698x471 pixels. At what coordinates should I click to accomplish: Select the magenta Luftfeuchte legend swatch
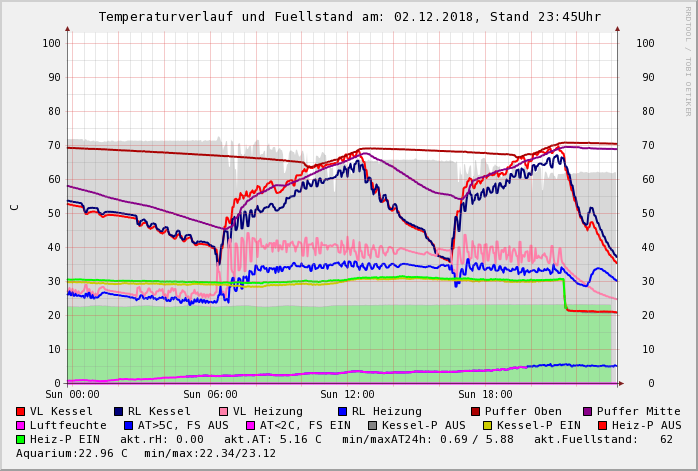[x=21, y=425]
